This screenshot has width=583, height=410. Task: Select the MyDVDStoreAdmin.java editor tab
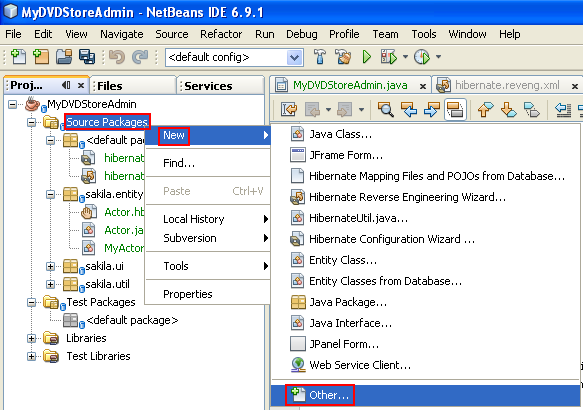pyautogui.click(x=350, y=85)
